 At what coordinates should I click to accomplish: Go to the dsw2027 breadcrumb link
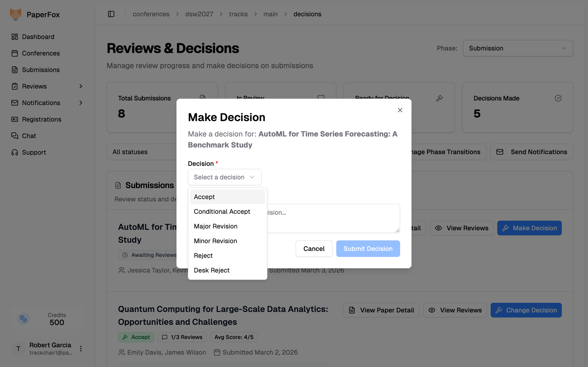199,14
